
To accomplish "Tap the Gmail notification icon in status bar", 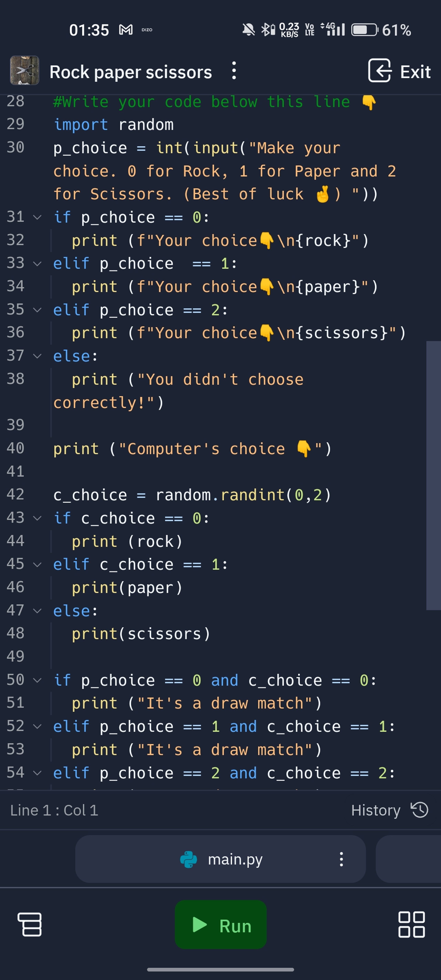I will pos(126,30).
